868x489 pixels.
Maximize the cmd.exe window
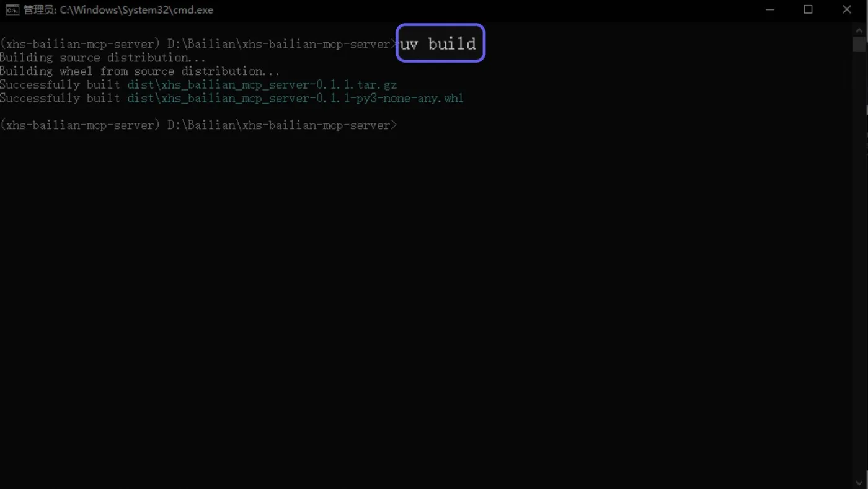coord(808,10)
